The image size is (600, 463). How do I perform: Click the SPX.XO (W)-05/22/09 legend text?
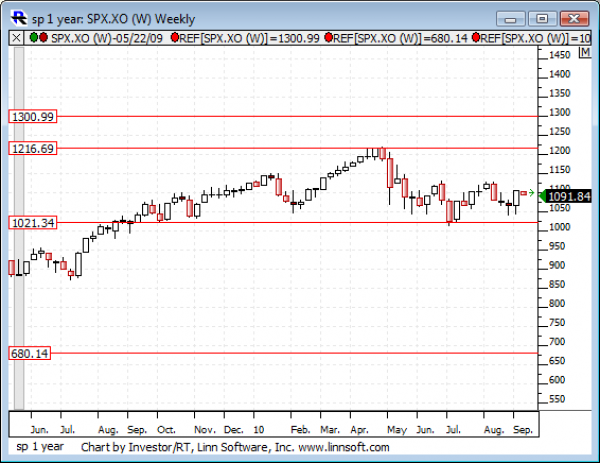coord(107,38)
